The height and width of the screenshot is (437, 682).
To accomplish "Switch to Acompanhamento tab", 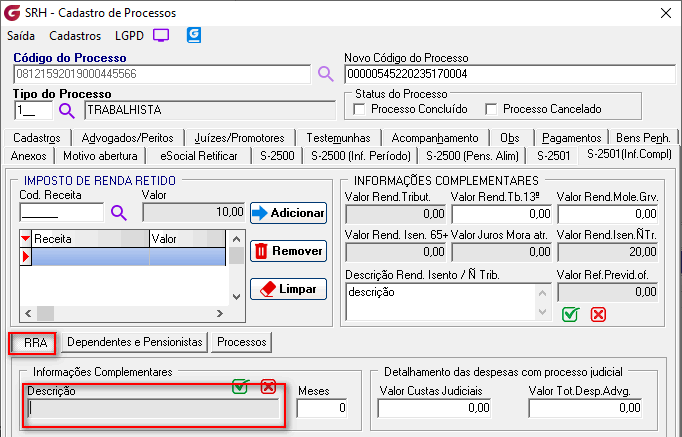I will (435, 138).
